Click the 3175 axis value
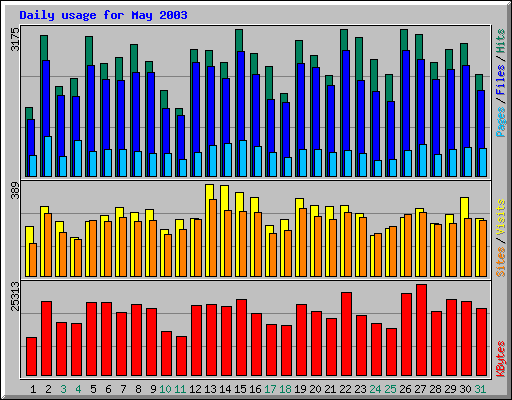The width and height of the screenshot is (512, 400). point(15,39)
